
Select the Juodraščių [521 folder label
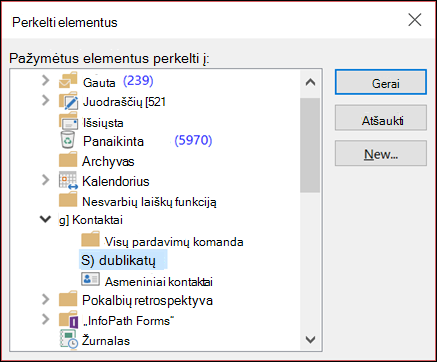pos(124,102)
